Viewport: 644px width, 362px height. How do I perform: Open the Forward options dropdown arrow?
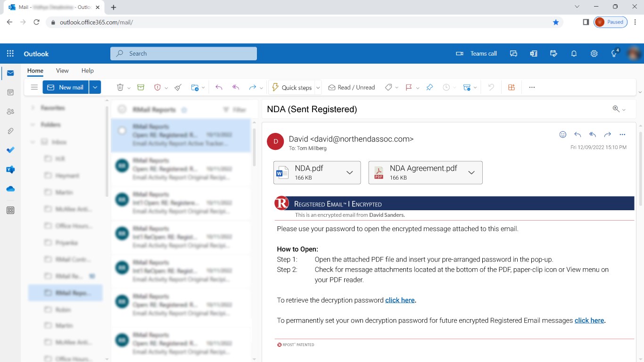[261, 88]
